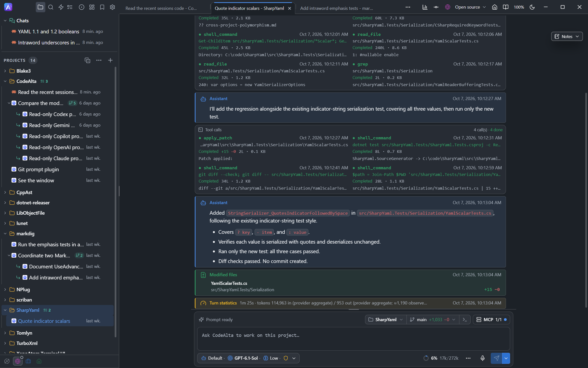This screenshot has height=368, width=588.
Task: Click the commit graph icon in title bar
Action: click(436, 7)
